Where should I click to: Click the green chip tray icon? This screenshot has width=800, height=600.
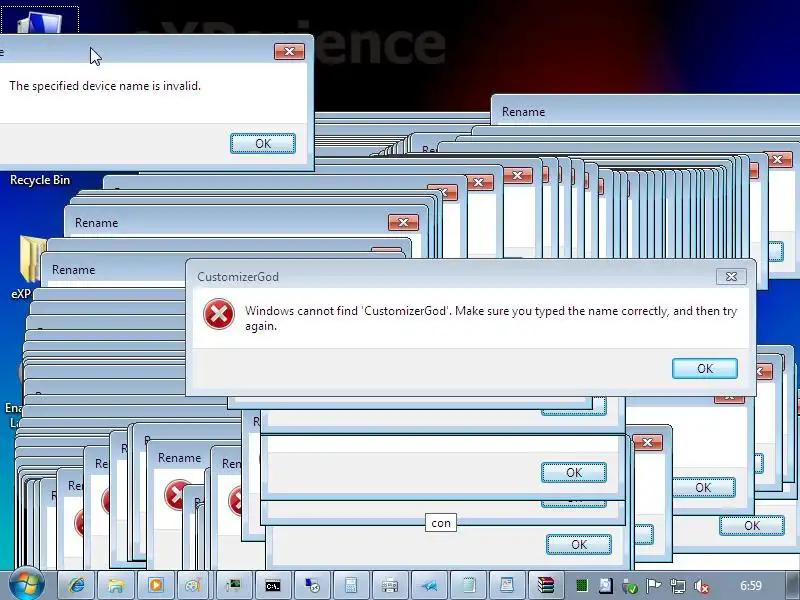point(582,586)
